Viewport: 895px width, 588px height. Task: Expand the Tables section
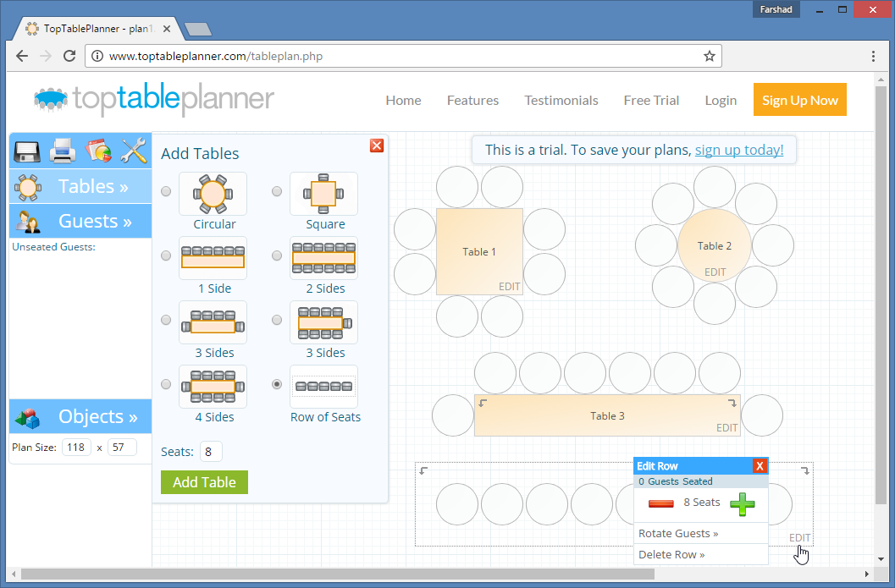(80, 186)
